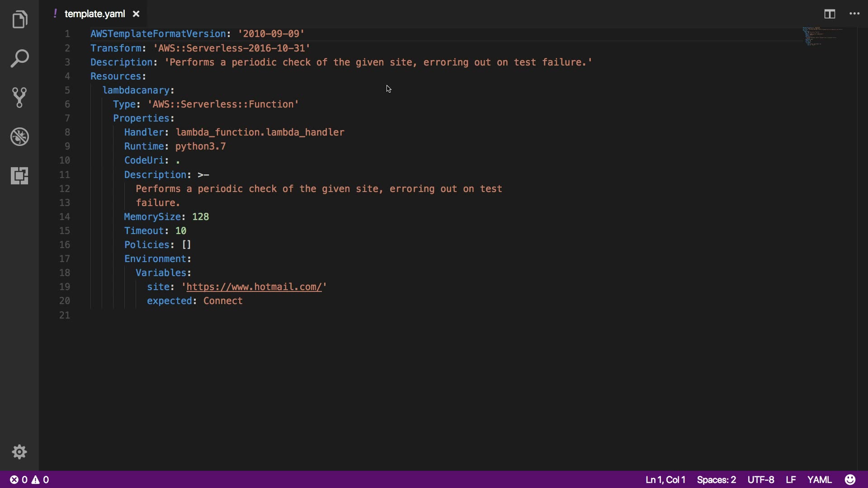Viewport: 868px width, 488px height.
Task: Click the Split Editor icon
Action: 829,14
